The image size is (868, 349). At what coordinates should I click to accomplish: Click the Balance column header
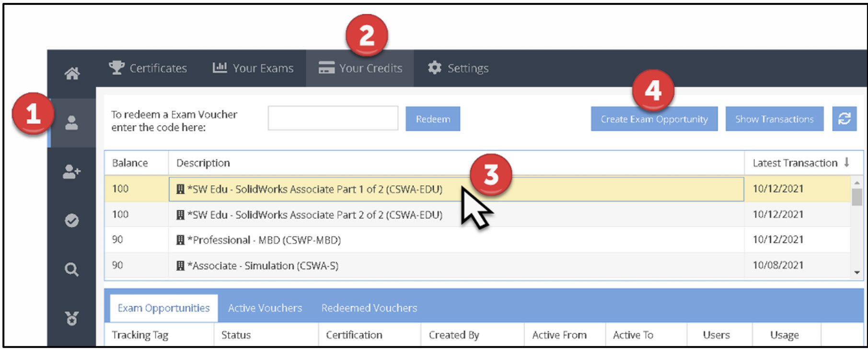pos(137,163)
